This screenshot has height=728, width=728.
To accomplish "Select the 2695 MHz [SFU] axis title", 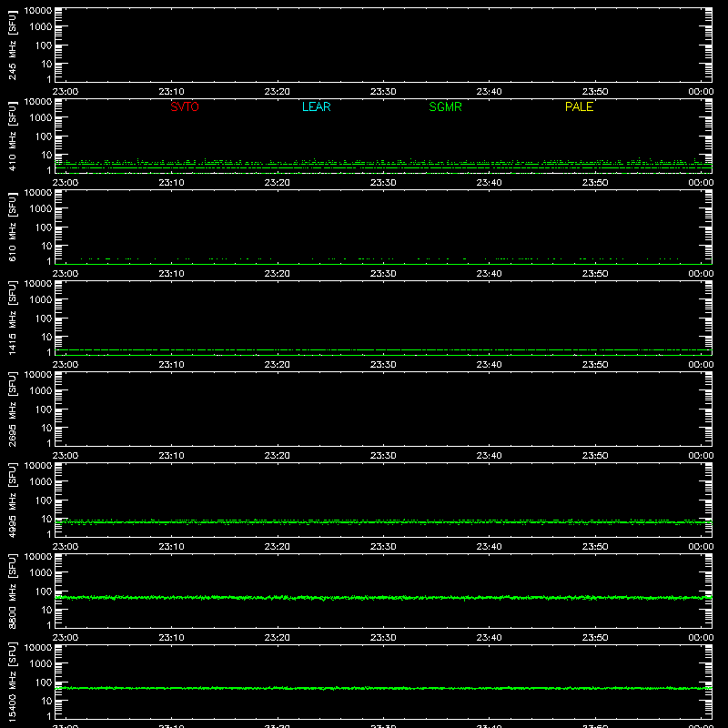I will [x=12, y=409].
